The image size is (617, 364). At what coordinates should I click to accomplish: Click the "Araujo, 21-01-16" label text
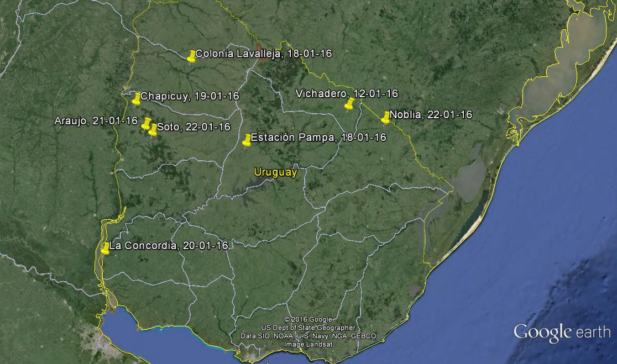point(96,121)
